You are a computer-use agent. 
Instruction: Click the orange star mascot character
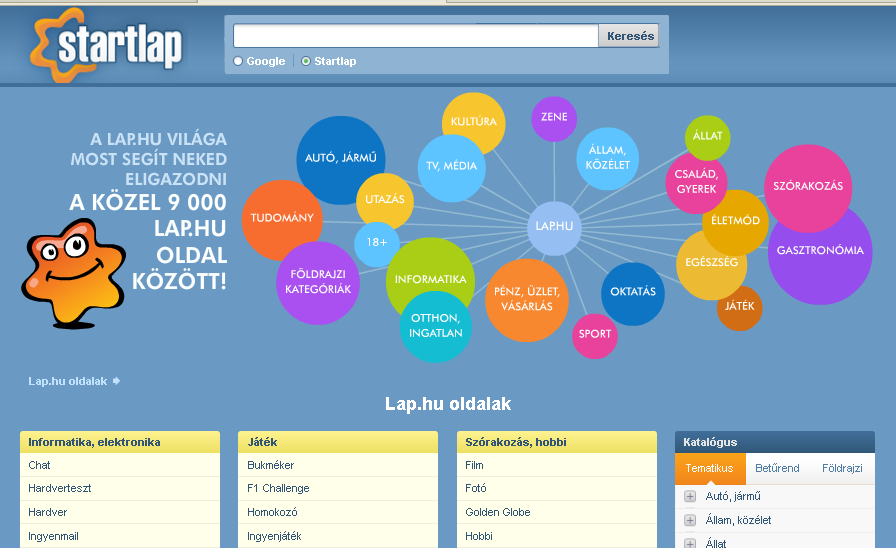coord(73,273)
